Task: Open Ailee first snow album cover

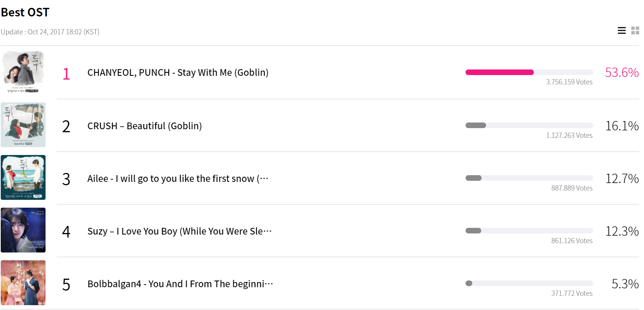Action: coord(23,177)
